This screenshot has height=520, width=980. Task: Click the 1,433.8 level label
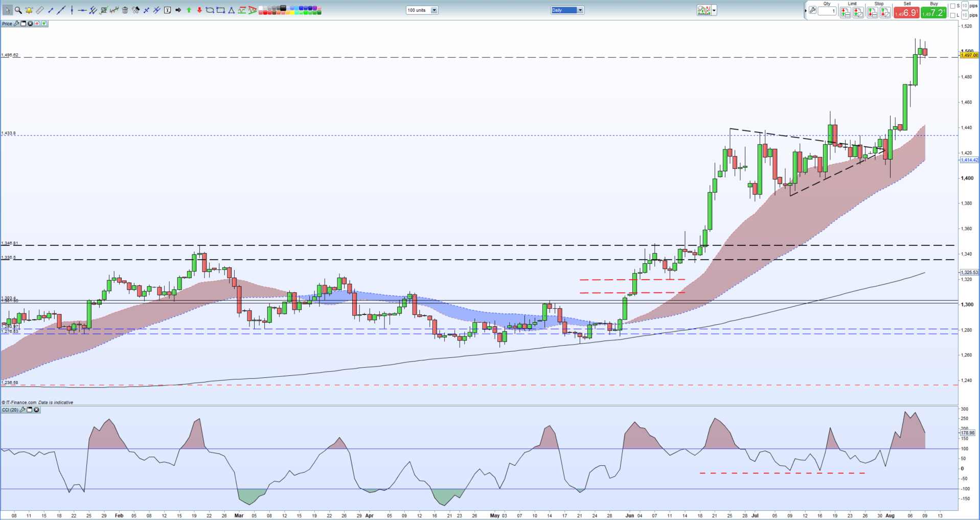(9, 133)
